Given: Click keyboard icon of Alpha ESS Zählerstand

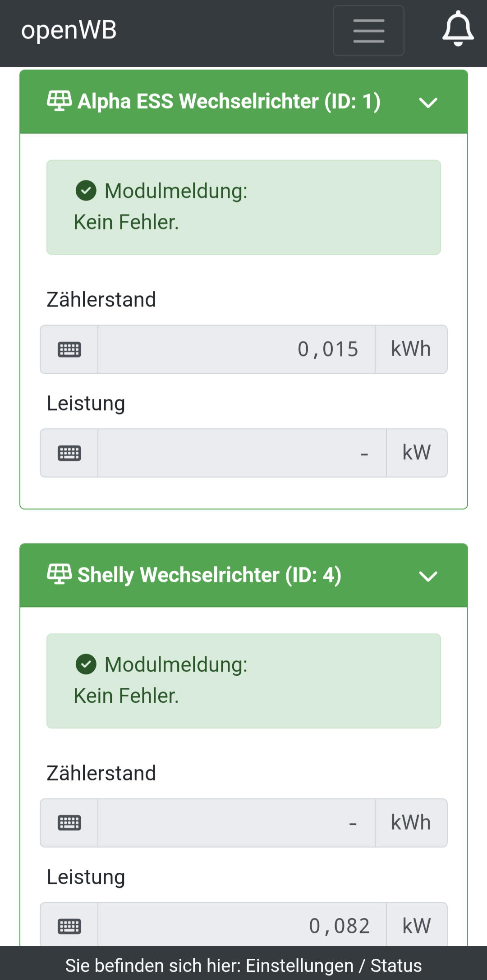Looking at the screenshot, I should 69,349.
